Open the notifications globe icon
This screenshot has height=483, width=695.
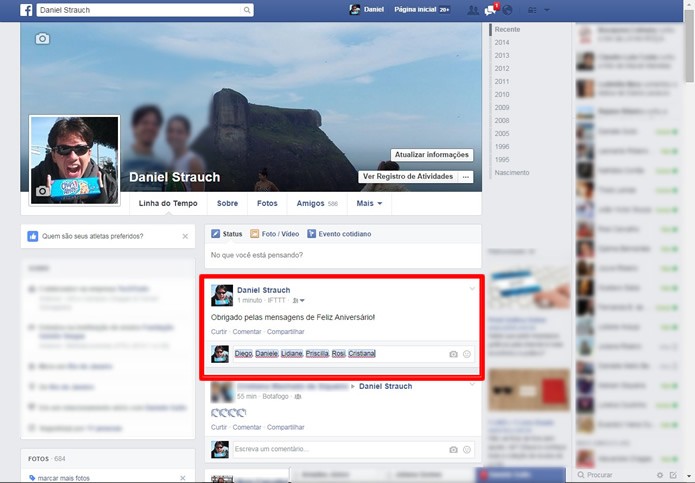507,10
